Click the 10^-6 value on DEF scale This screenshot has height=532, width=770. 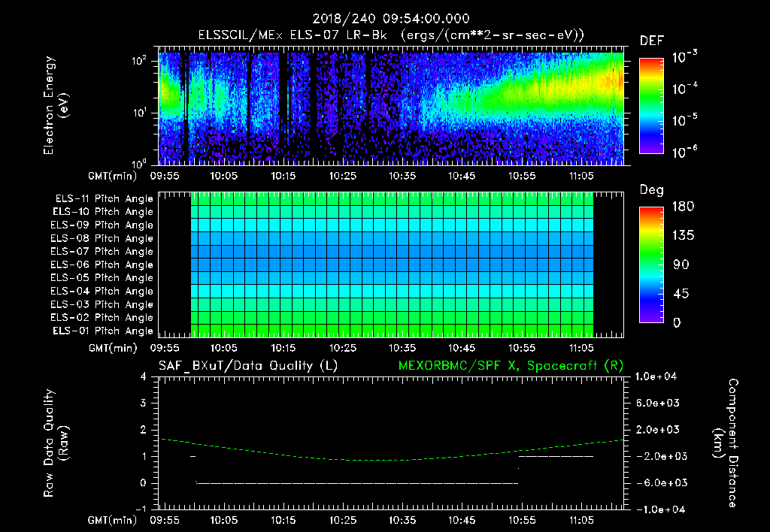click(684, 152)
